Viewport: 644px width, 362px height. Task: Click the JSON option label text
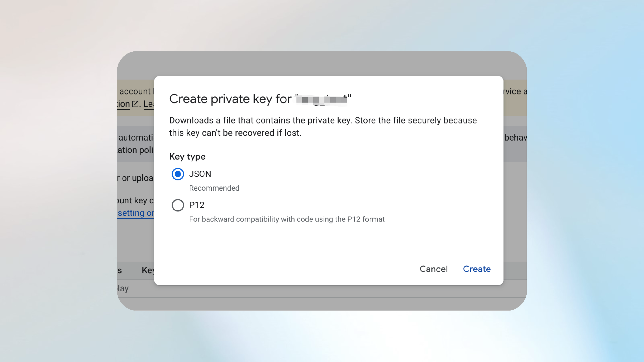coord(200,174)
